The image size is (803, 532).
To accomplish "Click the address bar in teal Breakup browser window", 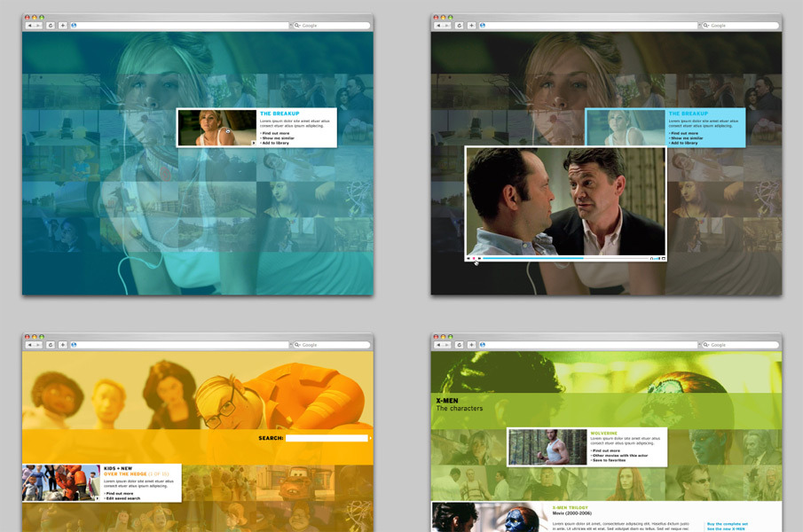I will (179, 25).
